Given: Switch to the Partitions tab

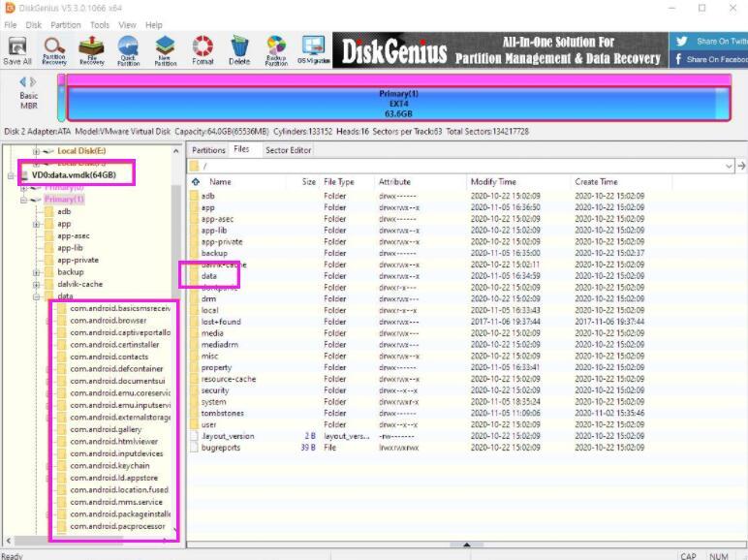Looking at the screenshot, I should pyautogui.click(x=208, y=150).
